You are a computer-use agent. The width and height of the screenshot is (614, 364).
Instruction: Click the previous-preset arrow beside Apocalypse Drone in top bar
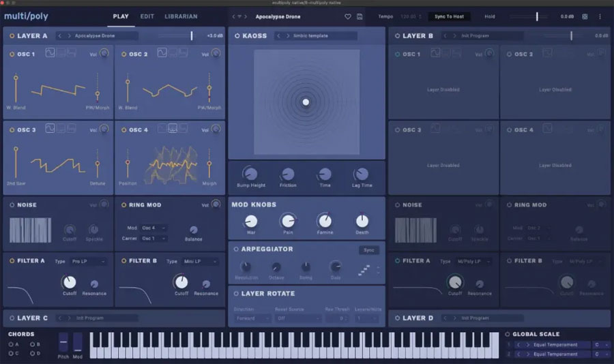tap(234, 16)
